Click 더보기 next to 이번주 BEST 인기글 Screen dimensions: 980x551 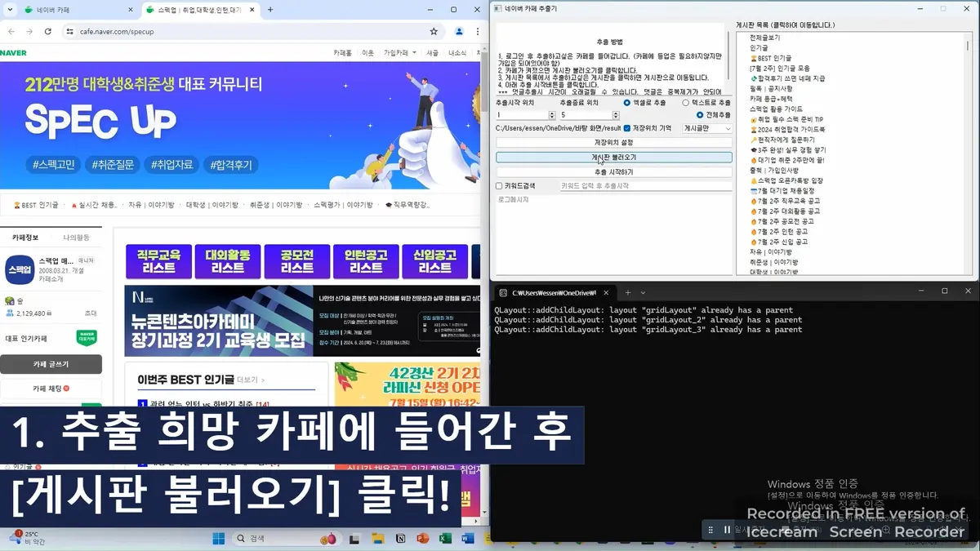point(250,380)
